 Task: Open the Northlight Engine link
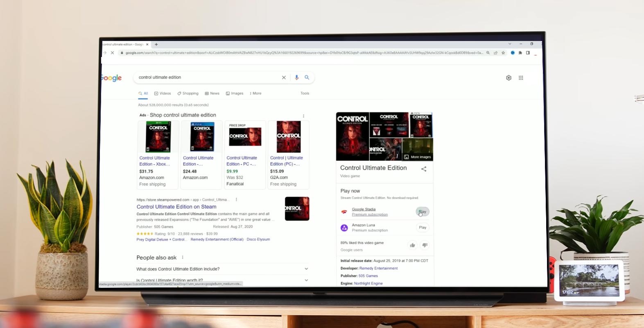coord(368,283)
